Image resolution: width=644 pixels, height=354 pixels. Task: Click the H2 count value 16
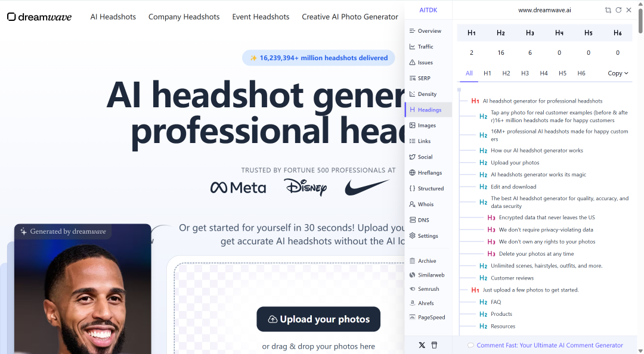click(x=501, y=52)
